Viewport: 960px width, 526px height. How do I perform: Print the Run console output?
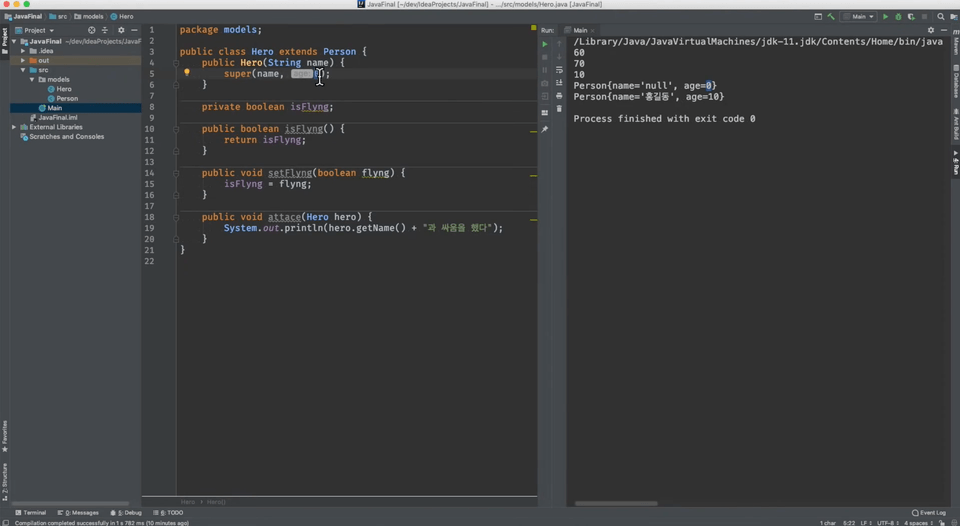point(559,96)
